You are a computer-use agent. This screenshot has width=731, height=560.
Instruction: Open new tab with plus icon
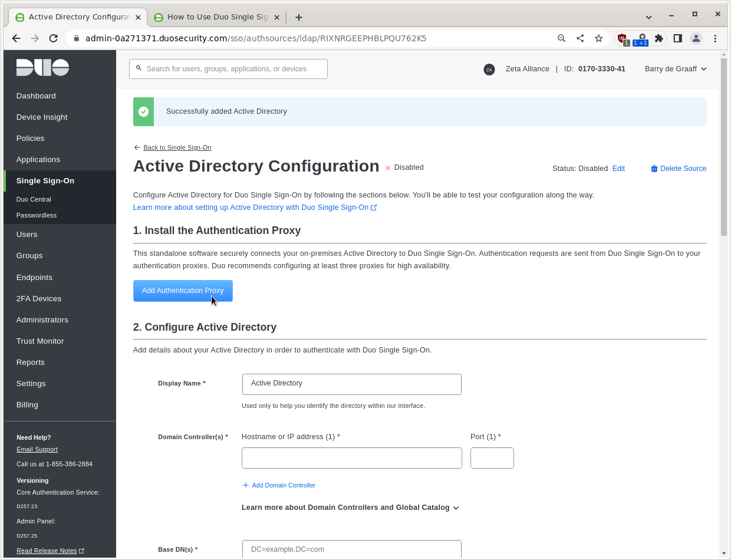point(299,17)
